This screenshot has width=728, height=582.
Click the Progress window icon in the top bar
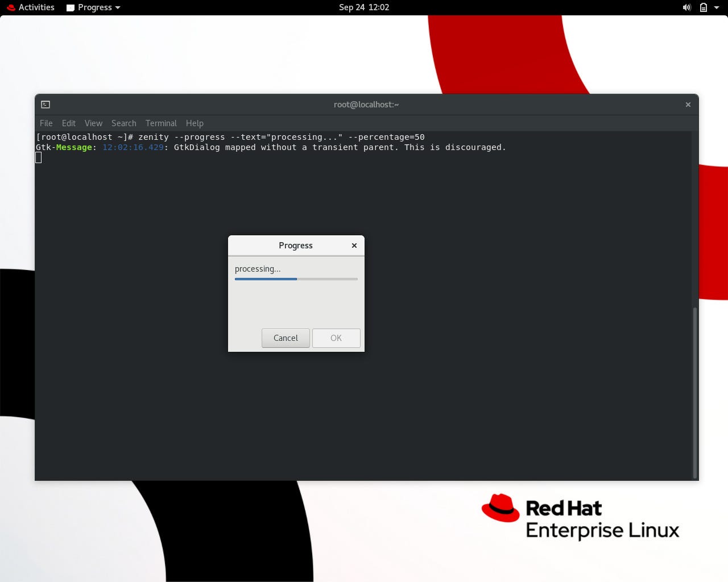71,7
